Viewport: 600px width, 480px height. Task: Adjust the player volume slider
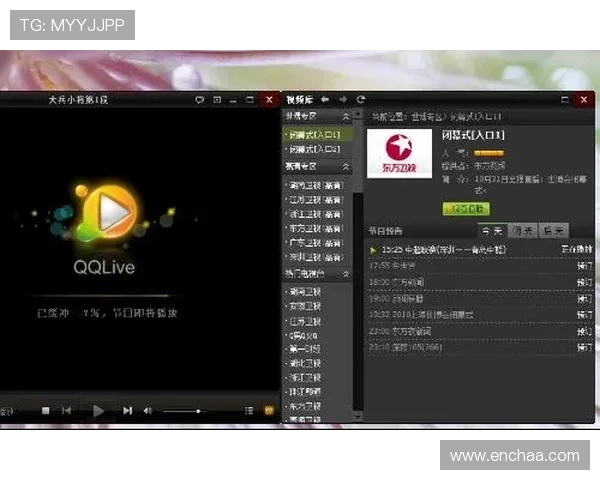click(x=184, y=411)
